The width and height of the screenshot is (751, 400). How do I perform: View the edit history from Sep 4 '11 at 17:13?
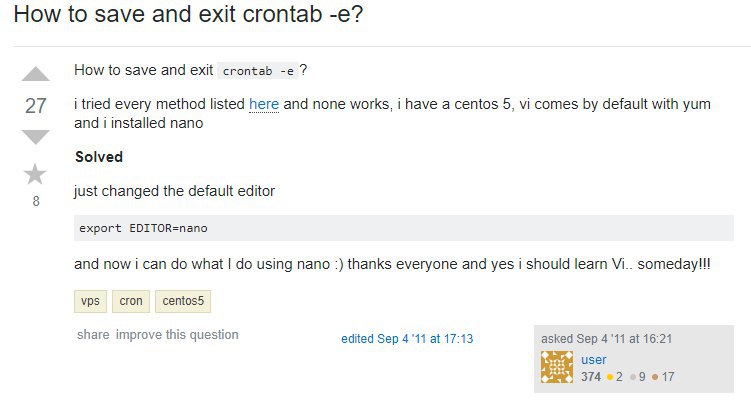407,339
